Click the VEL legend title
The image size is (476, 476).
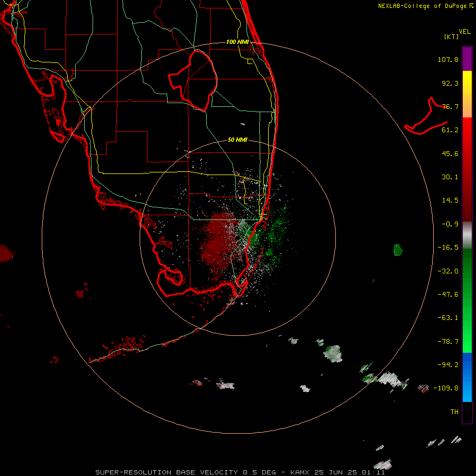464,32
